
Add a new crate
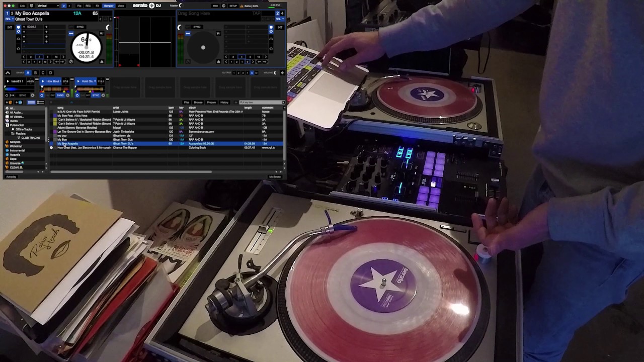(9, 102)
